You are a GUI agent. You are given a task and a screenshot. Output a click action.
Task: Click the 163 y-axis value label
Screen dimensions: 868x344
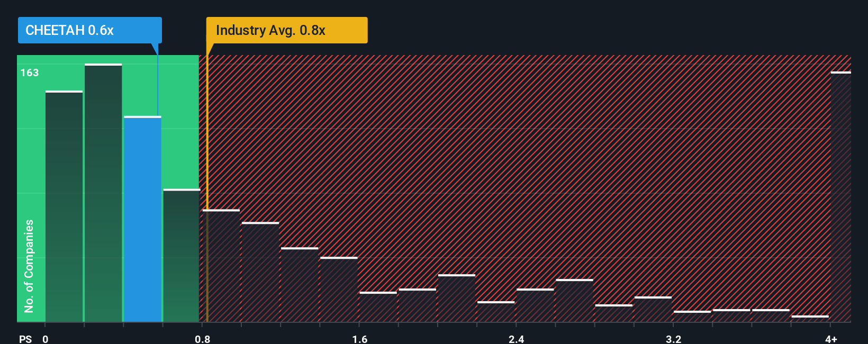[x=30, y=73]
